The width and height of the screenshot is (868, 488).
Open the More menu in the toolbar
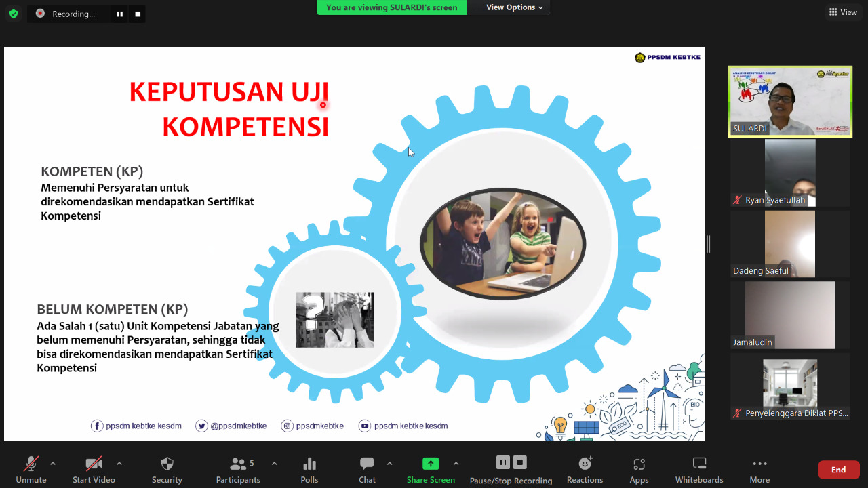point(759,464)
